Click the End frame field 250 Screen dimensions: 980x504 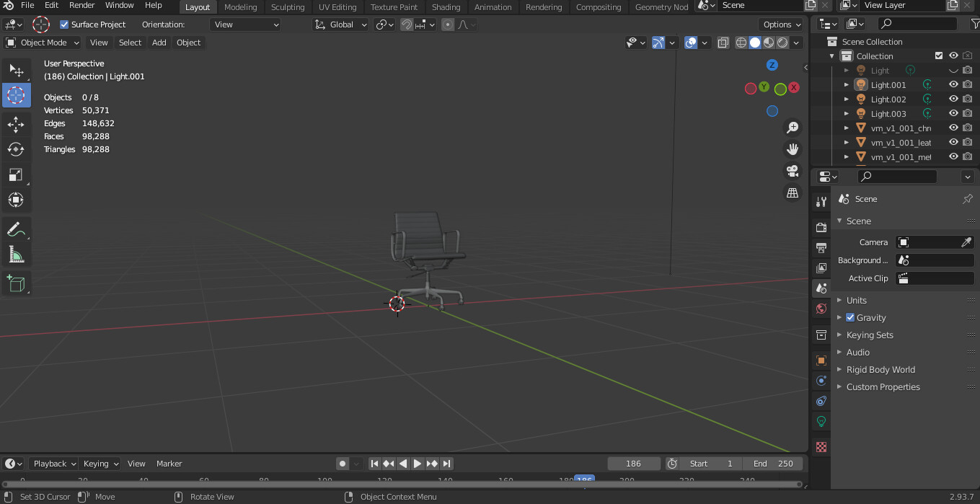774,464
